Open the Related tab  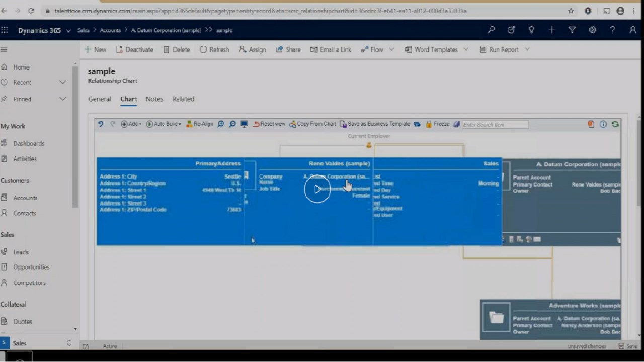pyautogui.click(x=183, y=99)
